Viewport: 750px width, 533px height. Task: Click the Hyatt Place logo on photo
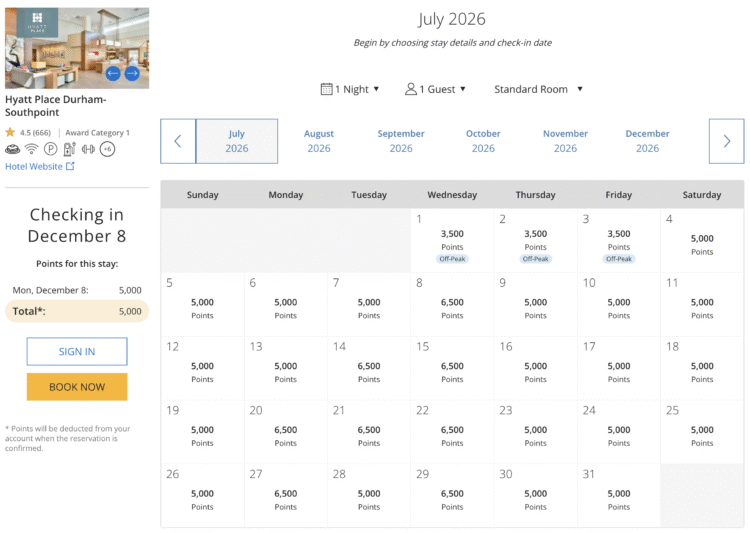37,22
